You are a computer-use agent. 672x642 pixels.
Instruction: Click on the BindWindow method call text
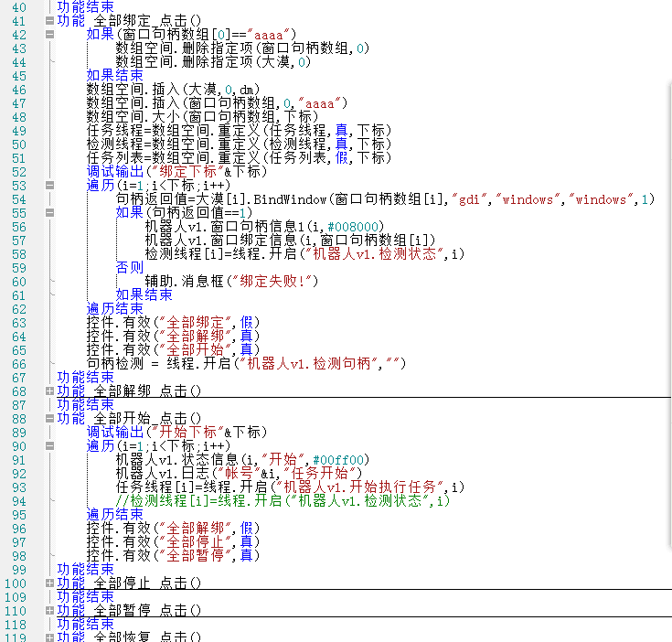click(x=290, y=199)
